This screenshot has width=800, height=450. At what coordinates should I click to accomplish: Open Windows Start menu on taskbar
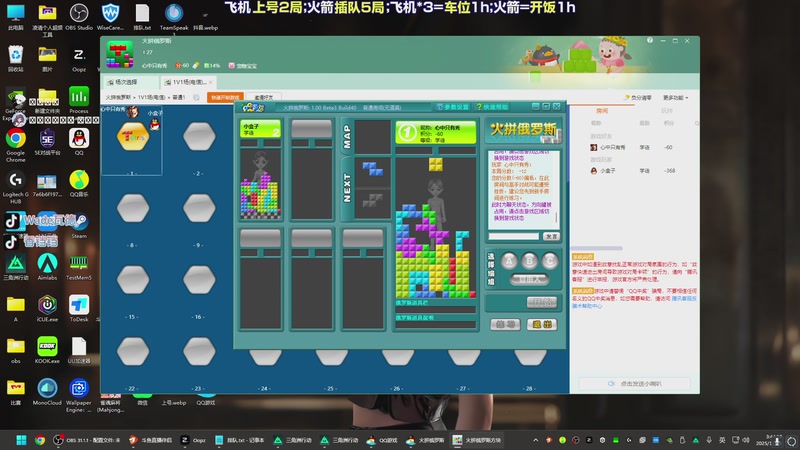(x=21, y=440)
